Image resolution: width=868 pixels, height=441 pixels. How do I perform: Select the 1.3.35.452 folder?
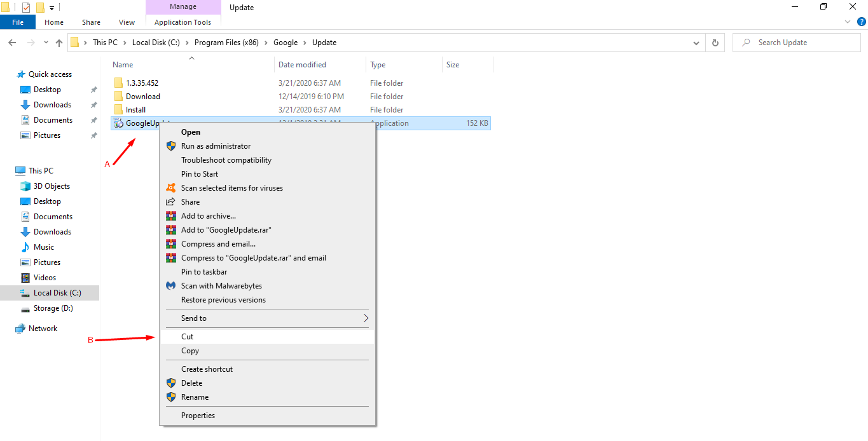pos(142,83)
